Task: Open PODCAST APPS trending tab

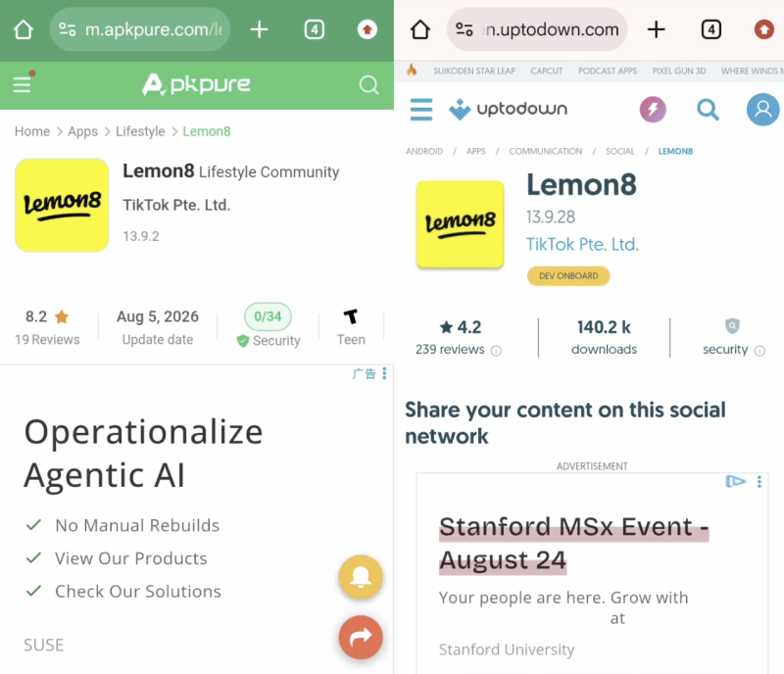Action: point(608,71)
